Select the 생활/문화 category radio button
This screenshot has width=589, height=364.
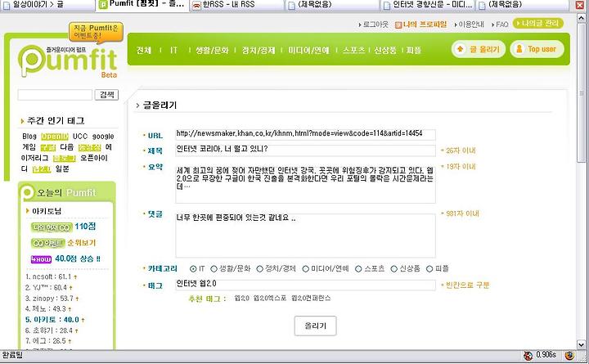(214, 268)
